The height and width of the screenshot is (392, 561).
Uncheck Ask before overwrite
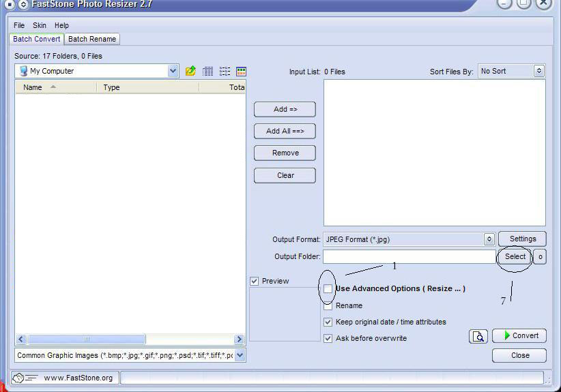(x=328, y=338)
